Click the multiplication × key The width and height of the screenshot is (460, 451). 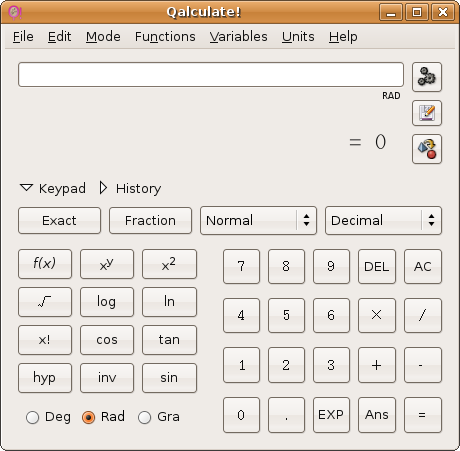click(x=377, y=315)
